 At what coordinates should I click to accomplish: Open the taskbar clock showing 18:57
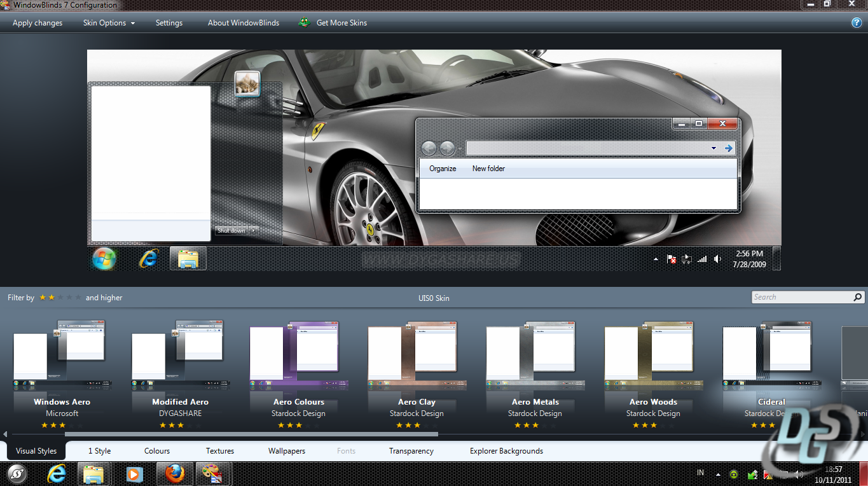834,475
